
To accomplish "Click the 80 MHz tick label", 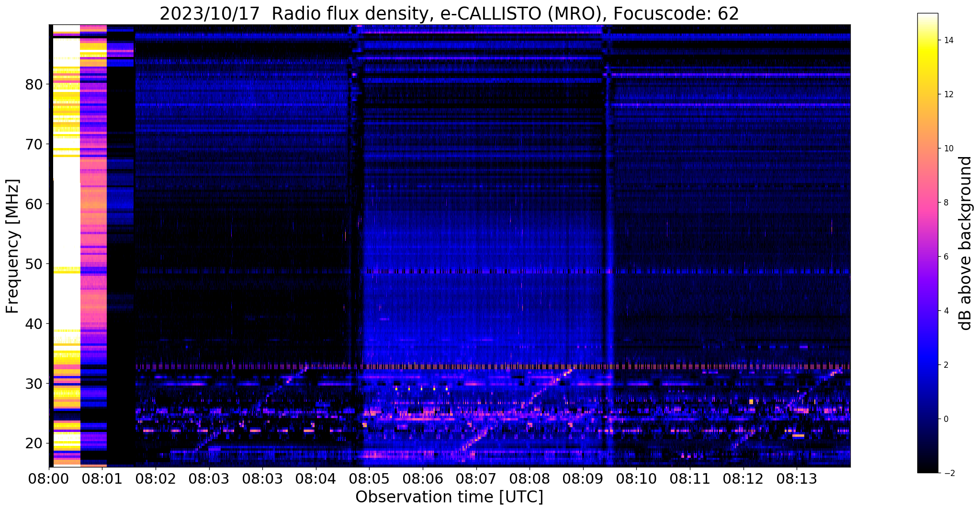I will click(34, 85).
